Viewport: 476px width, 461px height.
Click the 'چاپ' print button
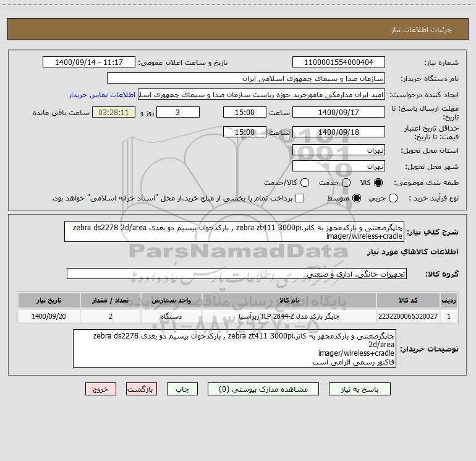point(182,389)
